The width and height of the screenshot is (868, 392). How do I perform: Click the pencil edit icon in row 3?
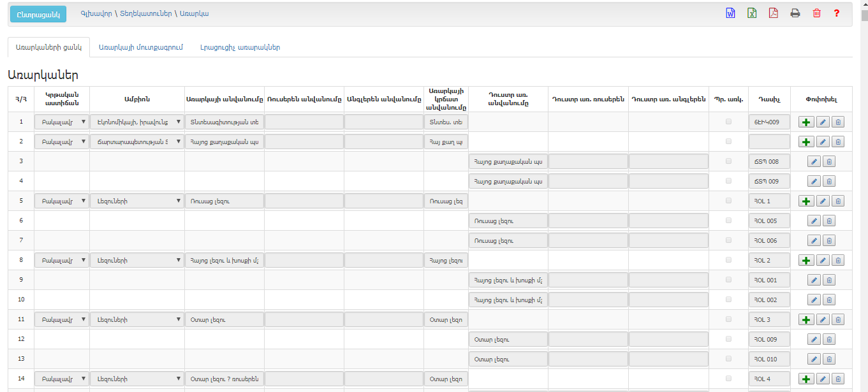click(814, 162)
